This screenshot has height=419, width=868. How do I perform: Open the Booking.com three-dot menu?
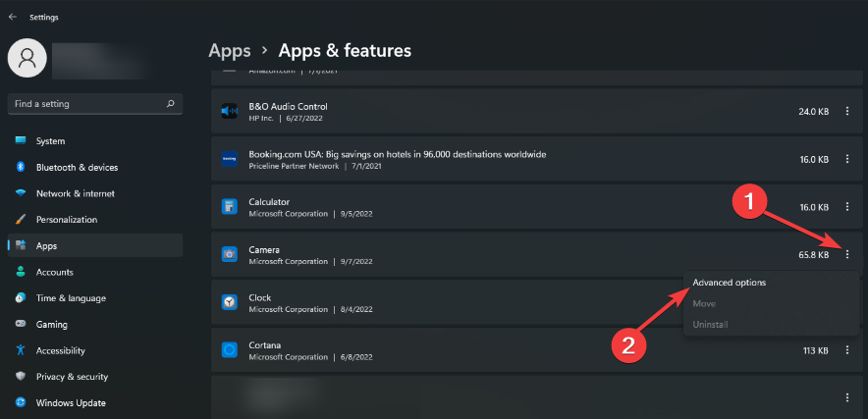[847, 159]
